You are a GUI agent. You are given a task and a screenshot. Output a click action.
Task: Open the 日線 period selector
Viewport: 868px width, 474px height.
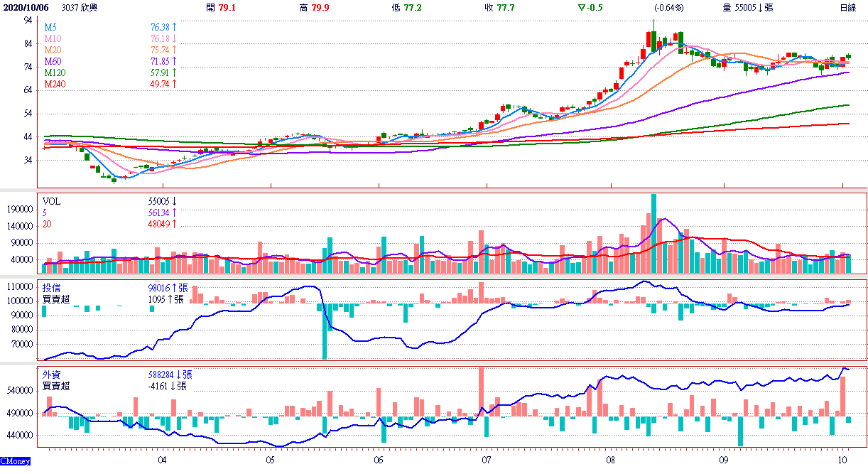click(847, 8)
